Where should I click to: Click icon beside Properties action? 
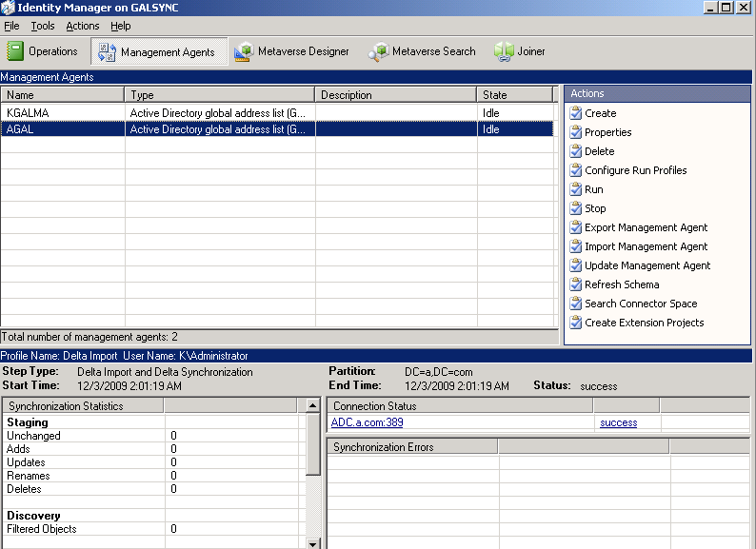click(x=575, y=132)
